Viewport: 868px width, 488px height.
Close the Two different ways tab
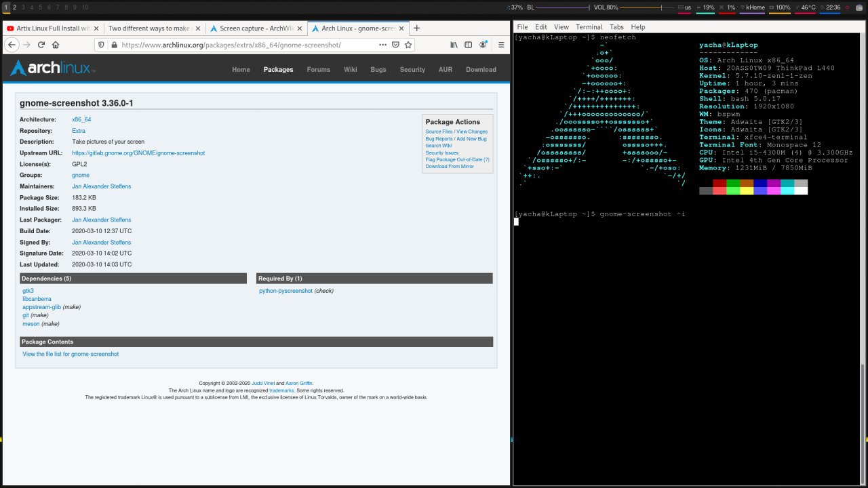(x=197, y=28)
